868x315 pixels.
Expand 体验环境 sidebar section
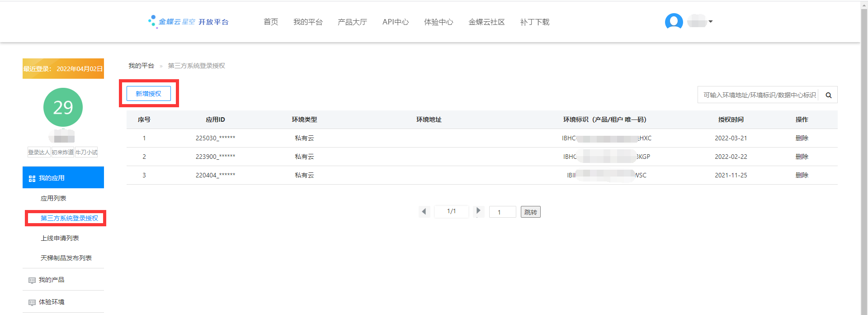[52, 302]
